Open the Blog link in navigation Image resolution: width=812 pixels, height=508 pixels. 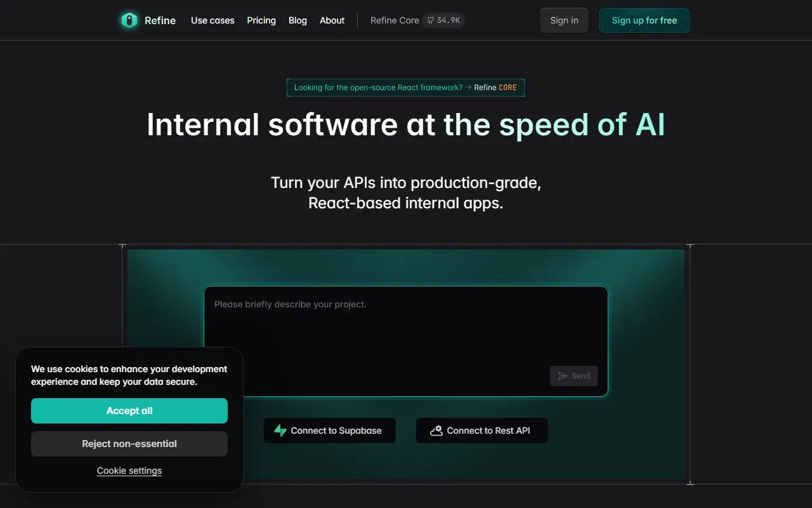click(298, 20)
